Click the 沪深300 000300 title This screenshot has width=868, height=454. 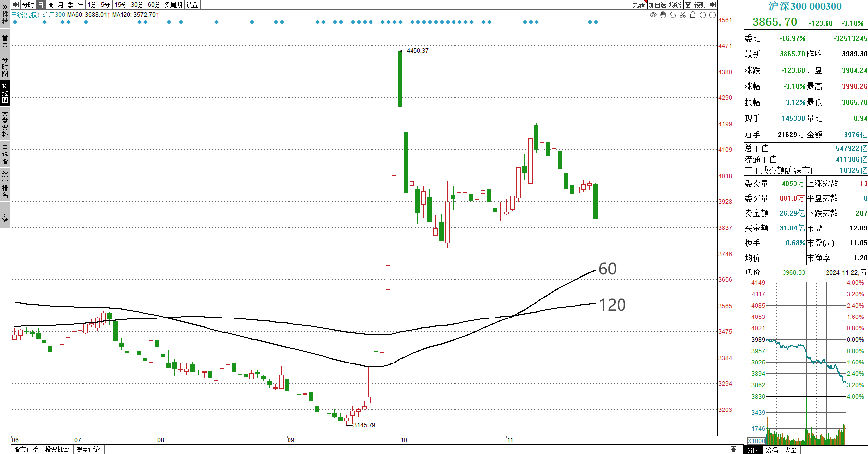[x=805, y=6]
